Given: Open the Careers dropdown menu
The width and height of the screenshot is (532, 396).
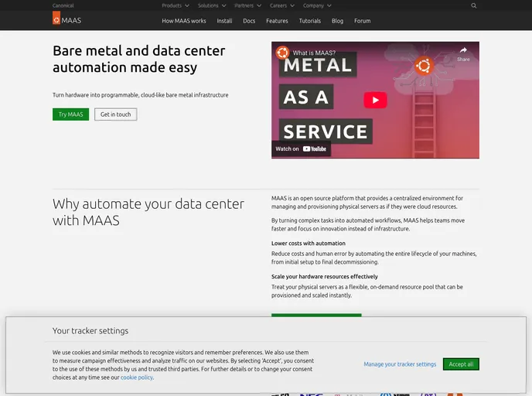Looking at the screenshot, I should 280,5.
